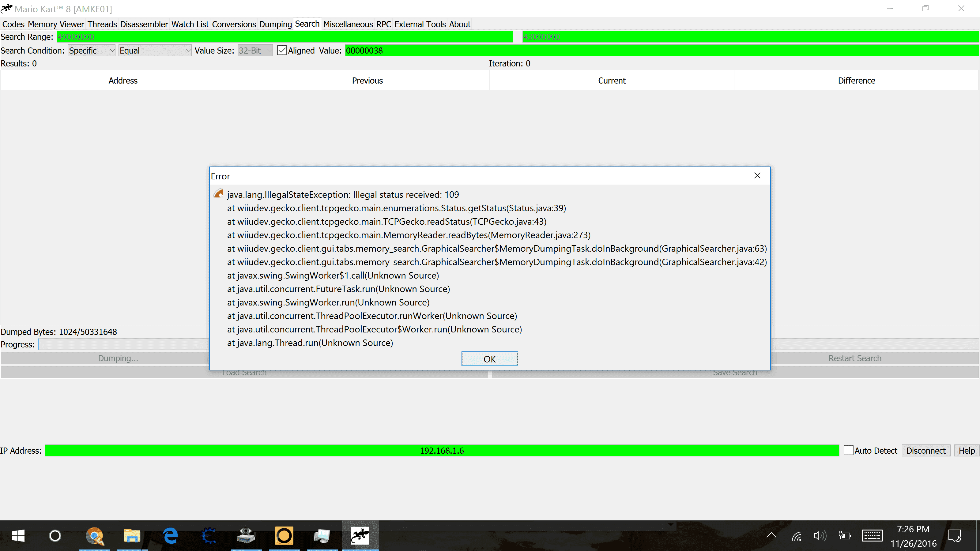Click the IllegalStateException message line

(x=343, y=195)
